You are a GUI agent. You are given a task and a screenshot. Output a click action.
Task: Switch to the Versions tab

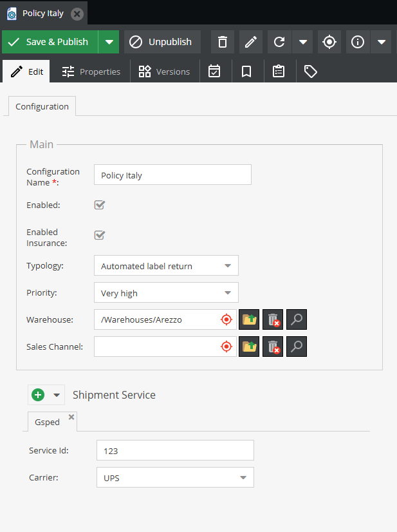pyautogui.click(x=164, y=71)
